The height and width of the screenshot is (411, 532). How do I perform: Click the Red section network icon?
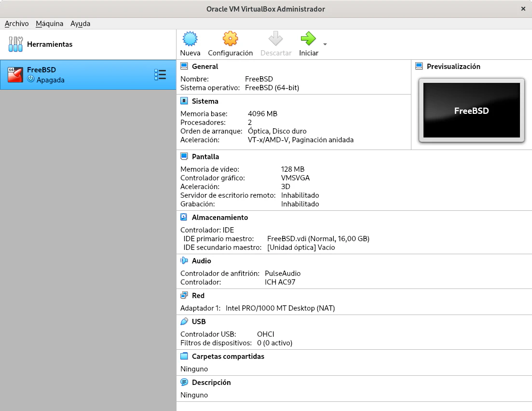184,296
